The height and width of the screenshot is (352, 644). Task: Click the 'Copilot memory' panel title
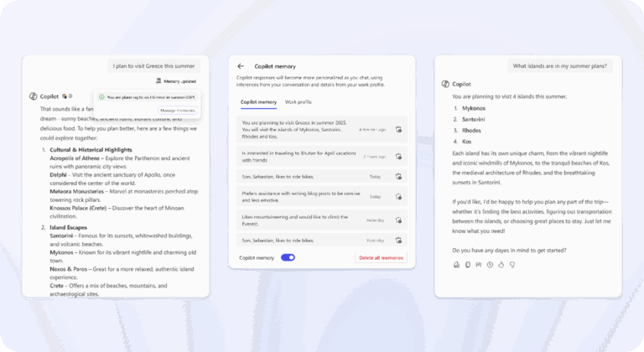click(275, 66)
